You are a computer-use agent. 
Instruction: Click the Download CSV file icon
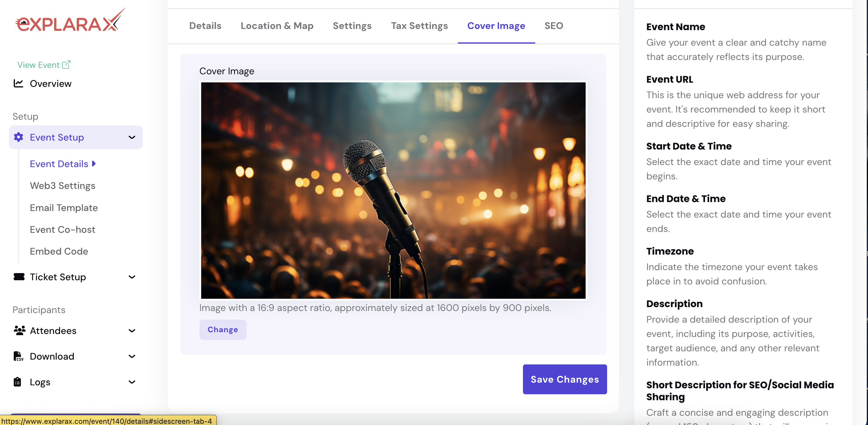[x=18, y=356]
